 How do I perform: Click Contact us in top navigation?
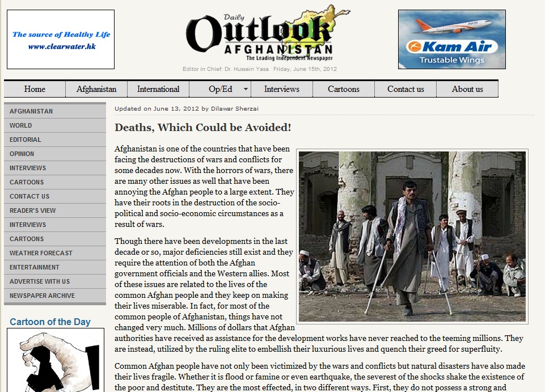coord(405,89)
